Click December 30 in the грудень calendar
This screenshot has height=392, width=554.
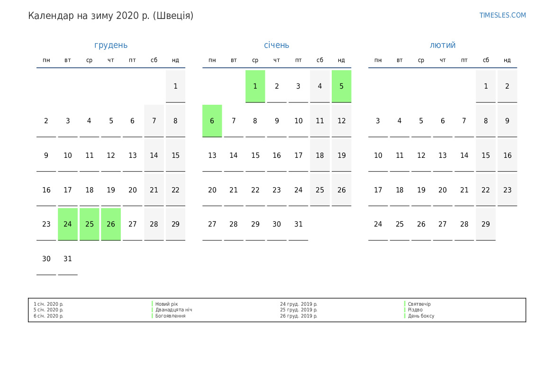click(46, 259)
